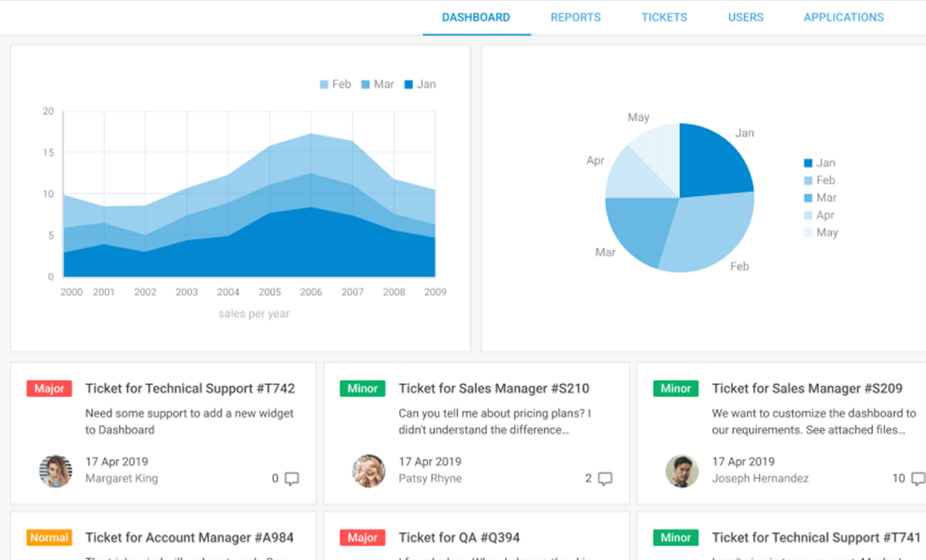Viewport: 926px width, 560px height.
Task: Click Margaret King's avatar photo
Action: click(55, 471)
